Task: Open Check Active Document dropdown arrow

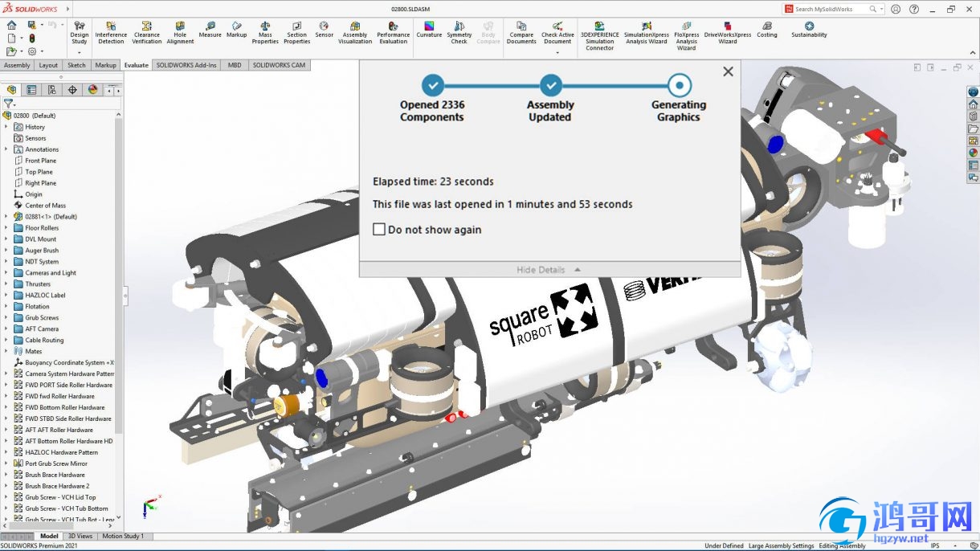Action: coord(557,52)
